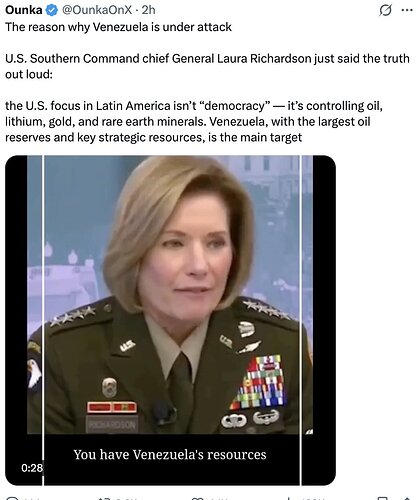
Task: Click the repost arrows icon
Action: pos(103,498)
